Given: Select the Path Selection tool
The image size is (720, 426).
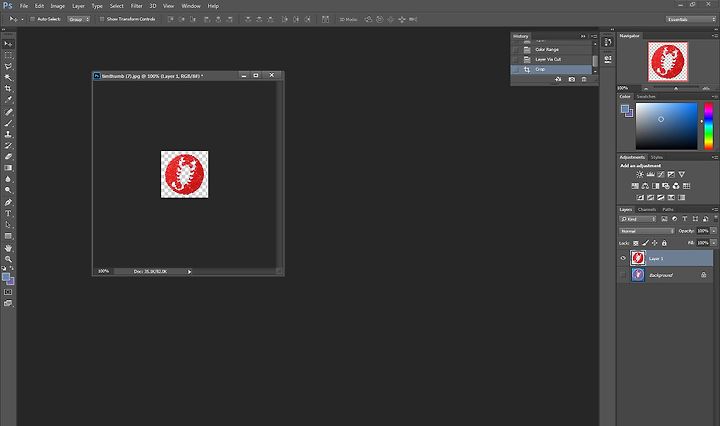Looking at the screenshot, I should coord(8,224).
